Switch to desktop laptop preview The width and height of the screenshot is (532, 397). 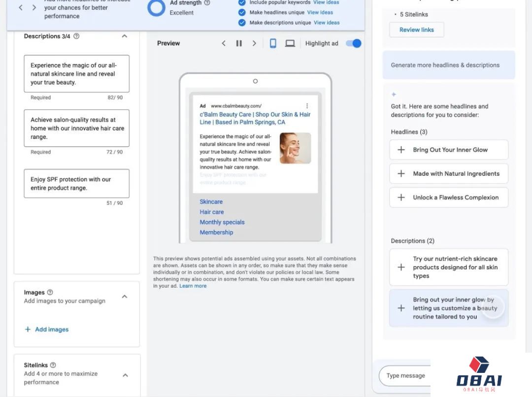290,43
